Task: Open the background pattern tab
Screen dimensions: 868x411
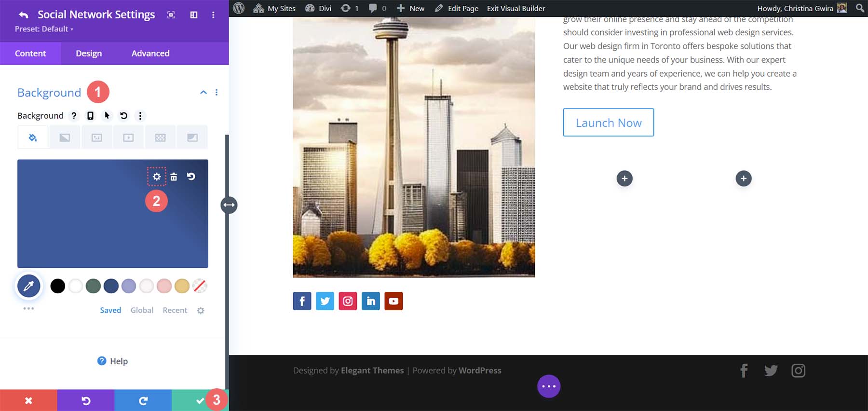Action: tap(160, 137)
